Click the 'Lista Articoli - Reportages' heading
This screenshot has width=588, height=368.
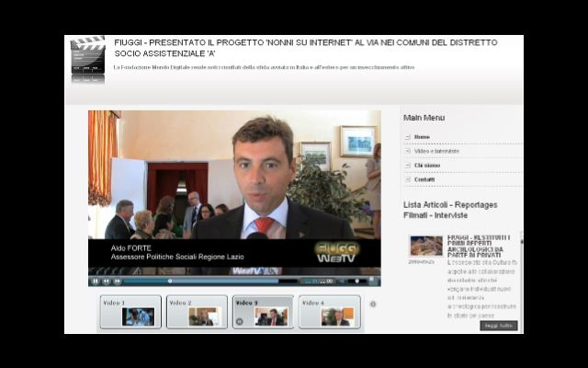(x=450, y=211)
